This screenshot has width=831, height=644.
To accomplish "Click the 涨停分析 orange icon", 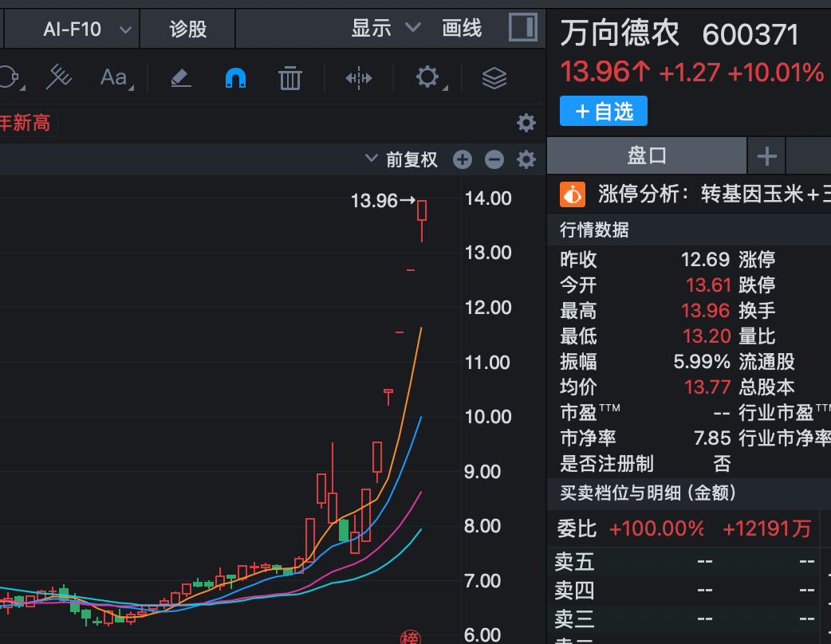I will [573, 194].
